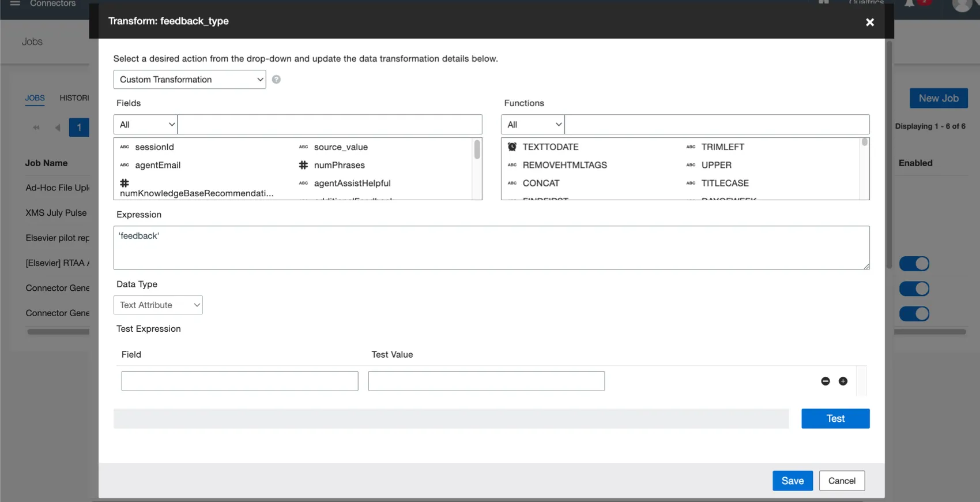Add test row with plus icon

coord(843,381)
